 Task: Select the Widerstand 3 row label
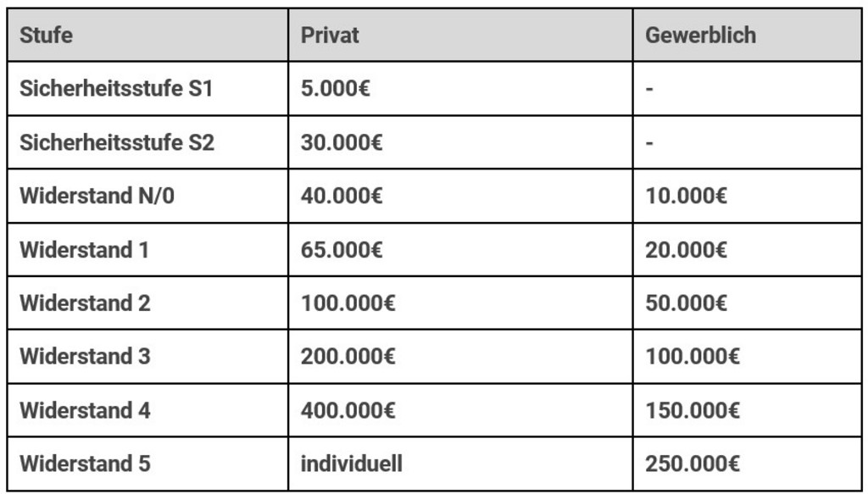click(x=85, y=357)
